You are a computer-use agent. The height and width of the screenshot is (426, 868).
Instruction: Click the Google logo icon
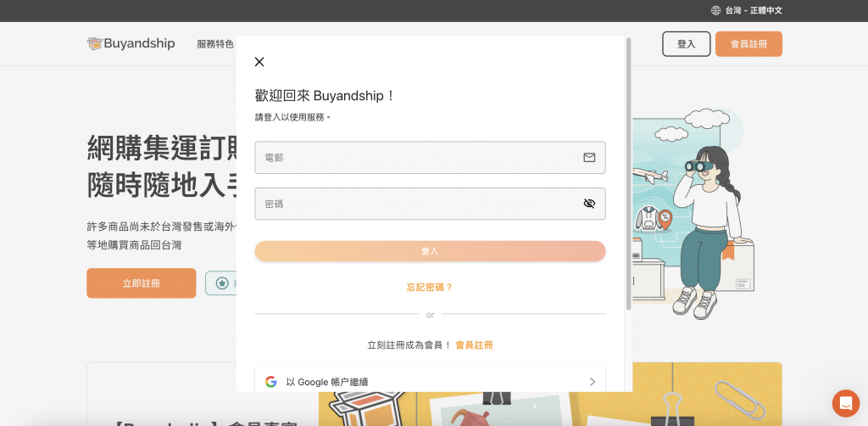(271, 382)
